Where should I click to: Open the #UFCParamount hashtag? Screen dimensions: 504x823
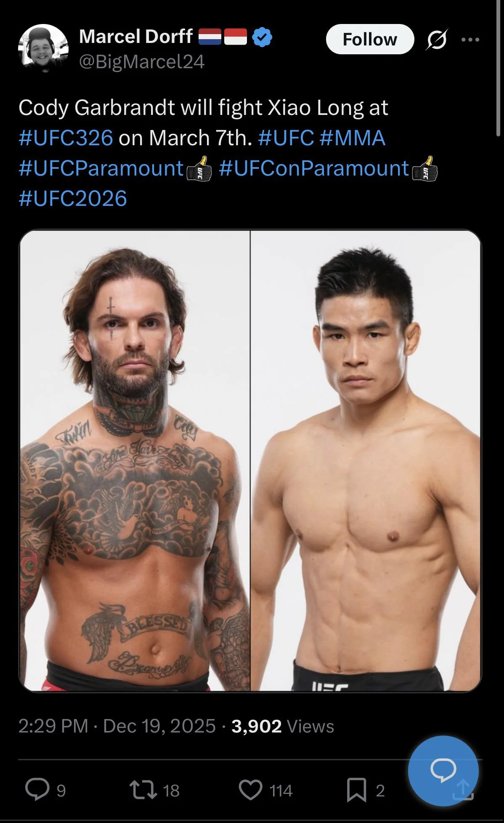point(101,168)
